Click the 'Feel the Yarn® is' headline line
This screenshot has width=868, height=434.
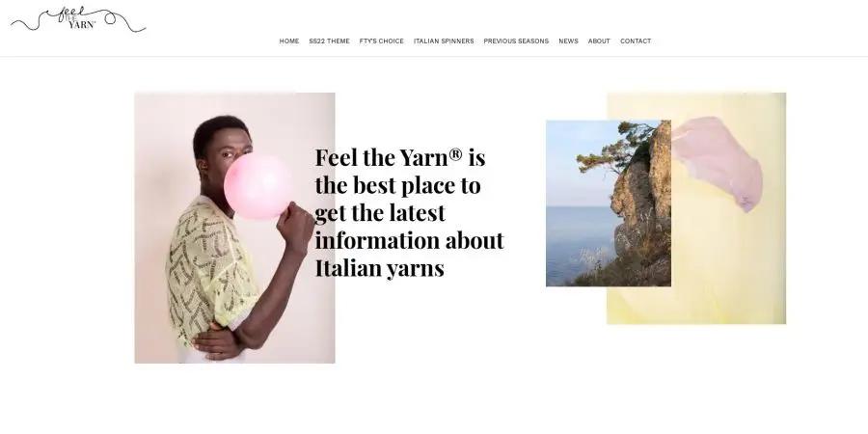pyautogui.click(x=400, y=158)
